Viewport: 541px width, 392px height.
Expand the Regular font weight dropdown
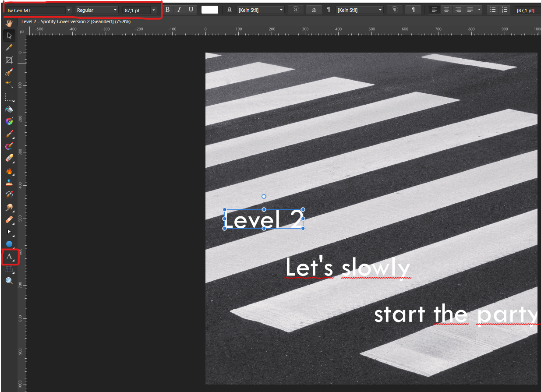click(x=96, y=9)
